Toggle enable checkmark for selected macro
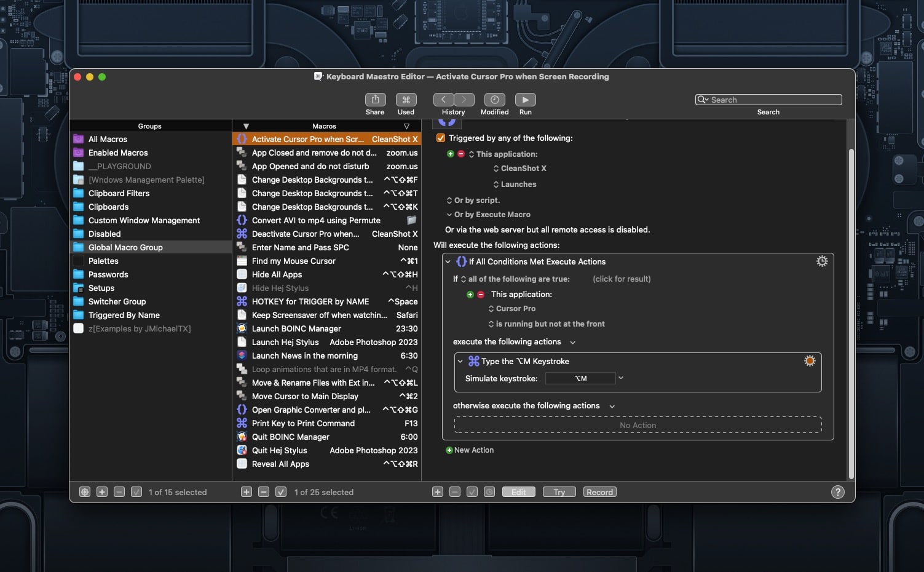This screenshot has width=924, height=572. coord(281,492)
